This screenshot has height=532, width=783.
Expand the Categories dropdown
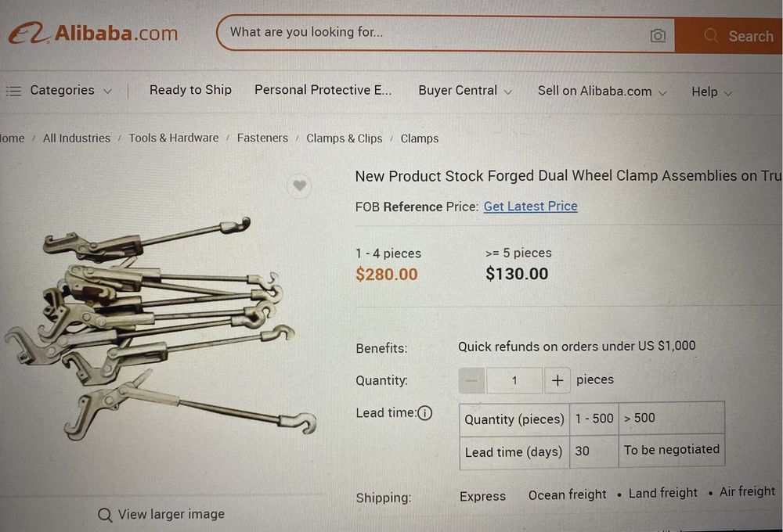tap(107, 92)
